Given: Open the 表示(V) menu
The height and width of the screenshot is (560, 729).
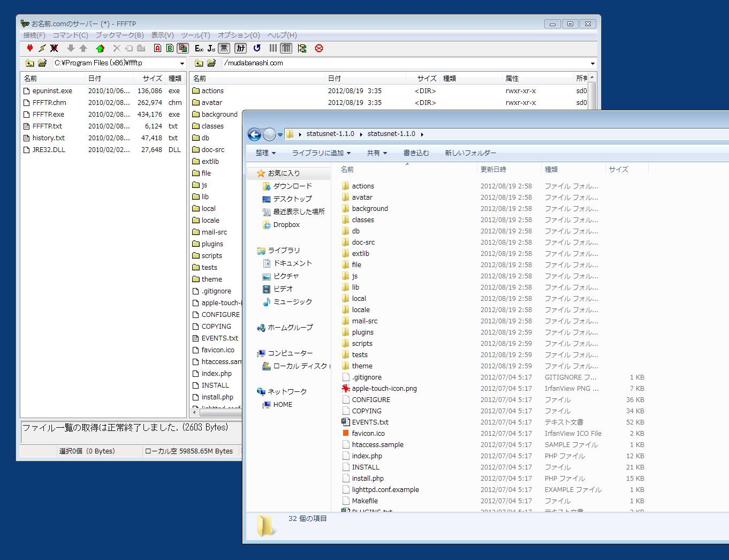Looking at the screenshot, I should (x=162, y=35).
